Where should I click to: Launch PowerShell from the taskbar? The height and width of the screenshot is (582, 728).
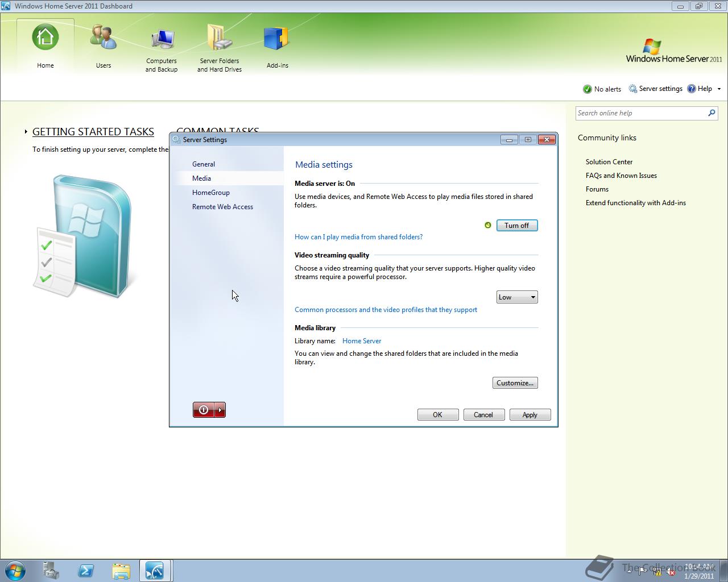pyautogui.click(x=86, y=571)
